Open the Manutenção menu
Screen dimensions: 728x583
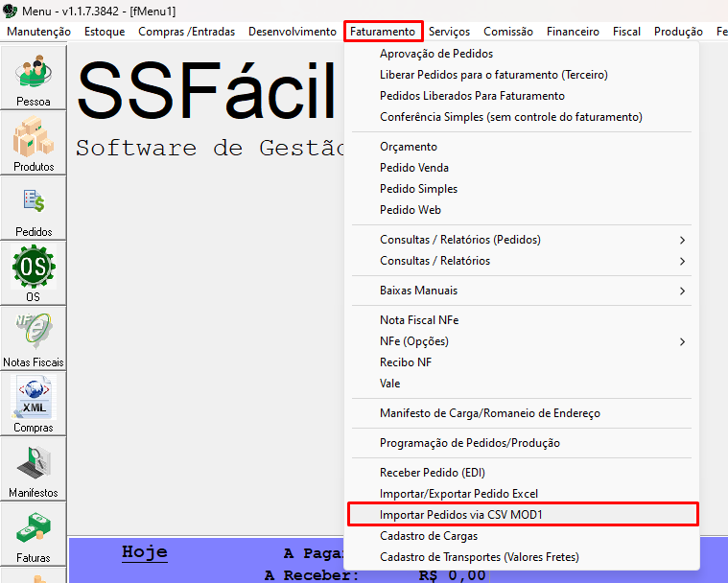point(39,32)
